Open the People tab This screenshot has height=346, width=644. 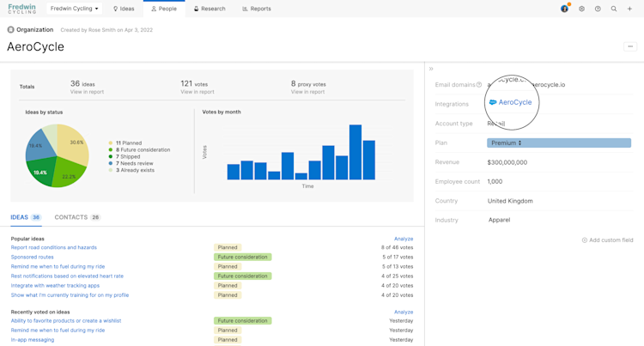[x=164, y=9]
